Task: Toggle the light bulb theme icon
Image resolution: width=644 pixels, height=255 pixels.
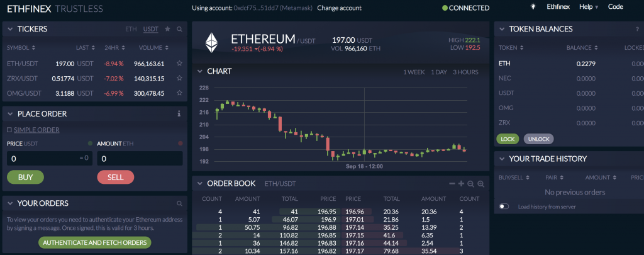Action: point(533,6)
